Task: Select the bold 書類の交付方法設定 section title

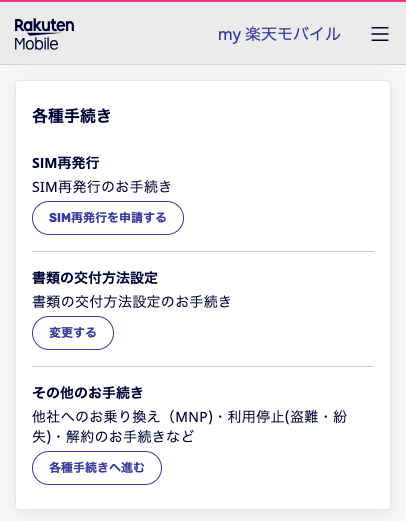Action: tap(95, 278)
